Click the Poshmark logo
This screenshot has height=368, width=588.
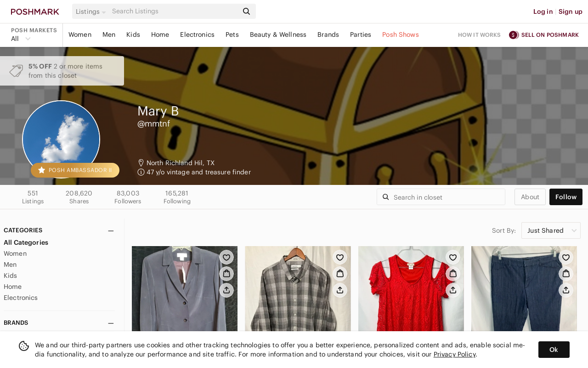coord(35,11)
